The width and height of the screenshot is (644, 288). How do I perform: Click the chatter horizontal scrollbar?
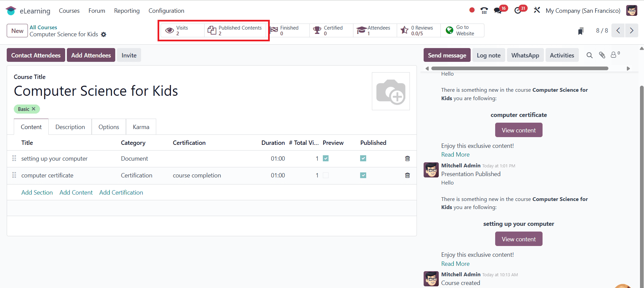520,68
